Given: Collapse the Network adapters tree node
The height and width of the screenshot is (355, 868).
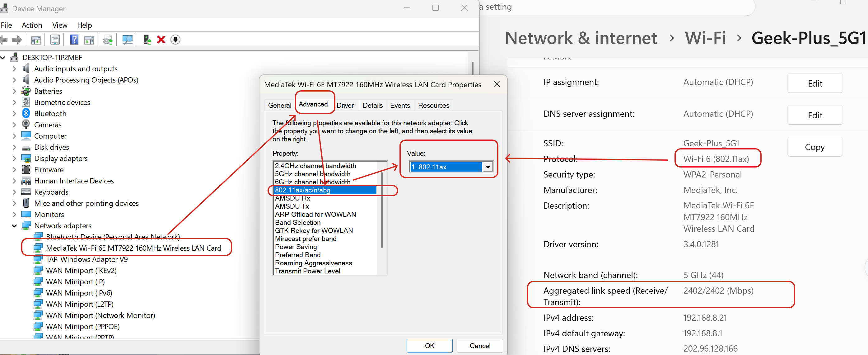Looking at the screenshot, I should 14,225.
